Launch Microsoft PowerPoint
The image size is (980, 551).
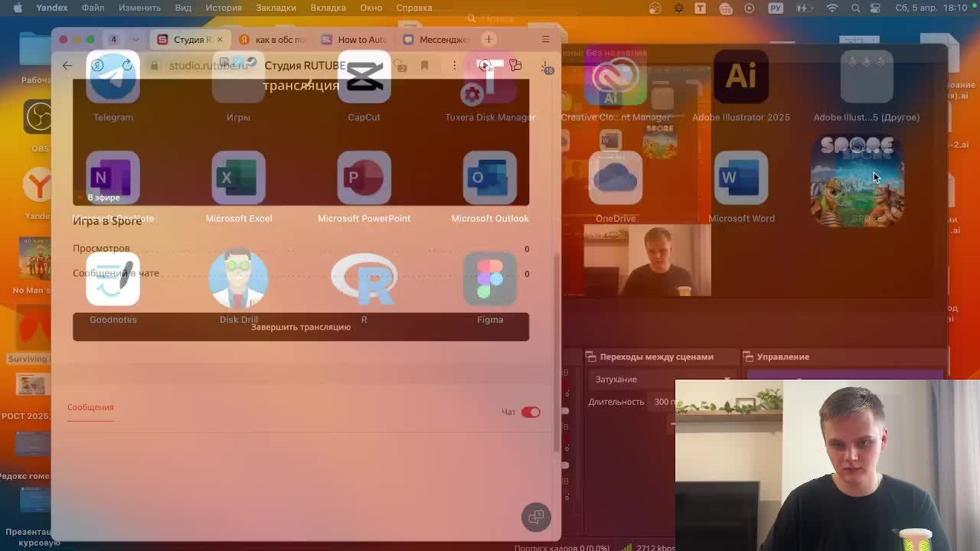coord(364,178)
